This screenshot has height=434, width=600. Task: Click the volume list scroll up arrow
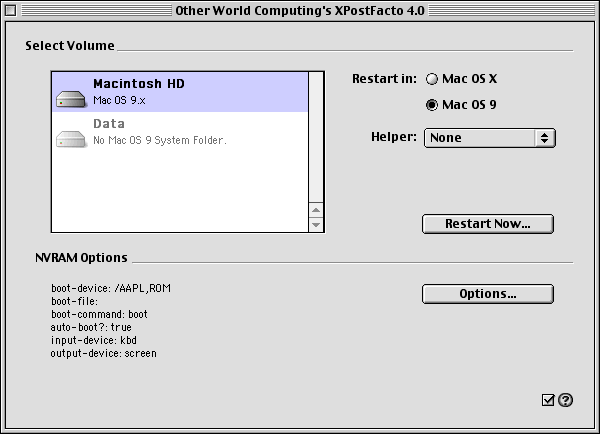316,210
